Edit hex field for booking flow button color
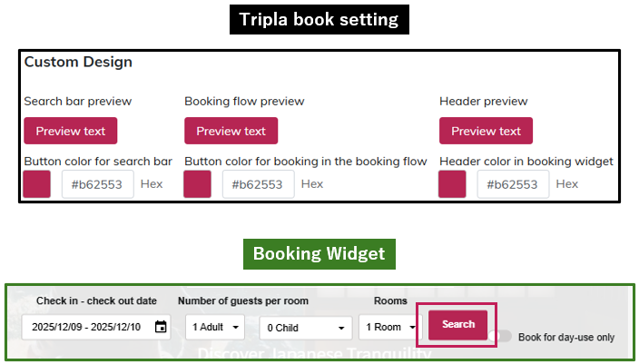 pyautogui.click(x=259, y=184)
